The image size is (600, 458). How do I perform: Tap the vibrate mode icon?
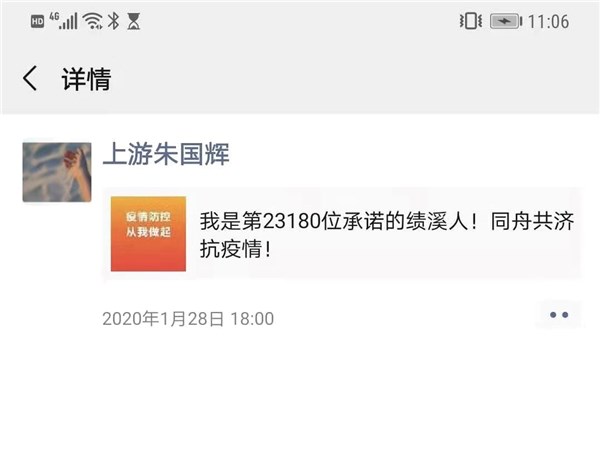471,21
